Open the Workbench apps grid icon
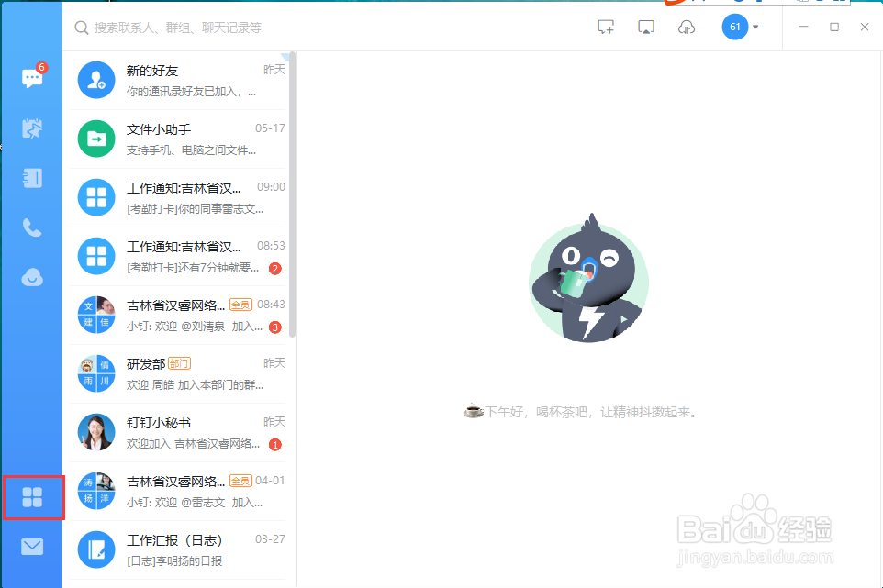 [32, 497]
